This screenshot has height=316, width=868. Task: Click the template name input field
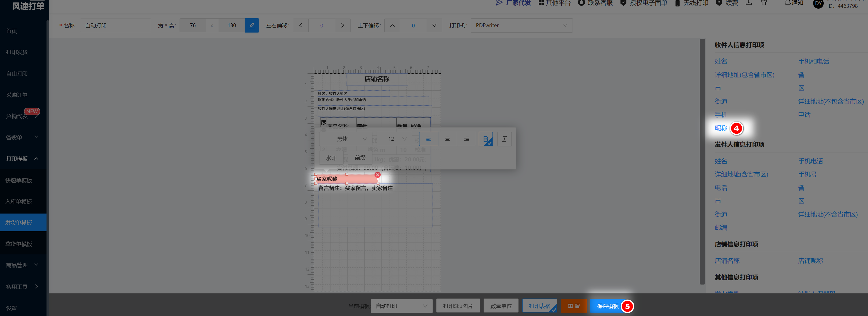click(x=115, y=25)
